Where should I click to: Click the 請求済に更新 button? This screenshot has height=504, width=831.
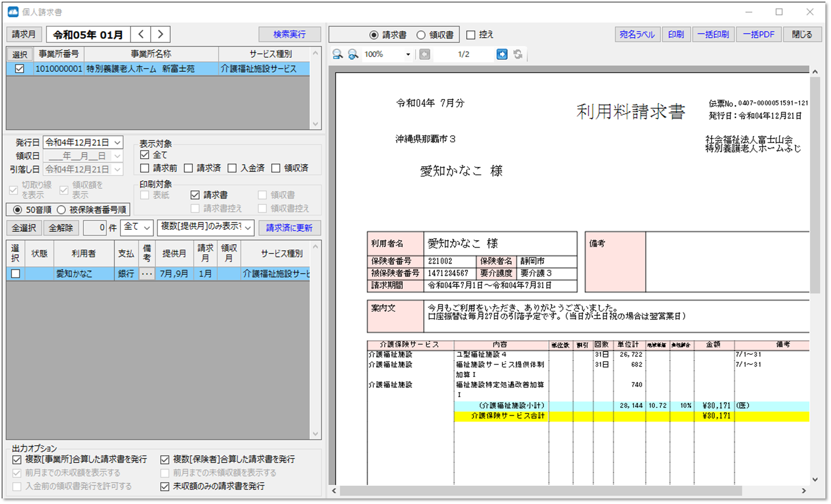[x=289, y=227]
